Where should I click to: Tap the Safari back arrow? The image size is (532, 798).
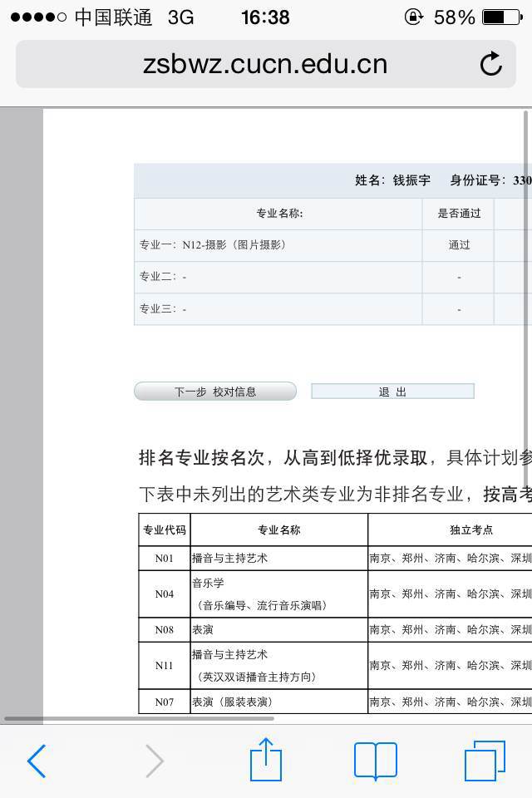pos(37,761)
